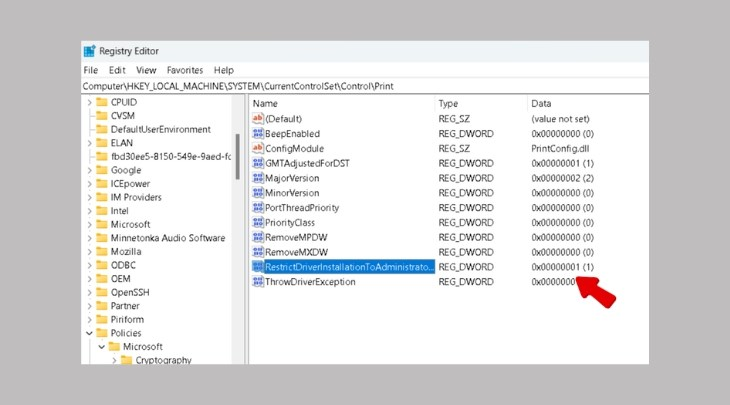Click the OpenSSH folder icon

pyautogui.click(x=101, y=292)
